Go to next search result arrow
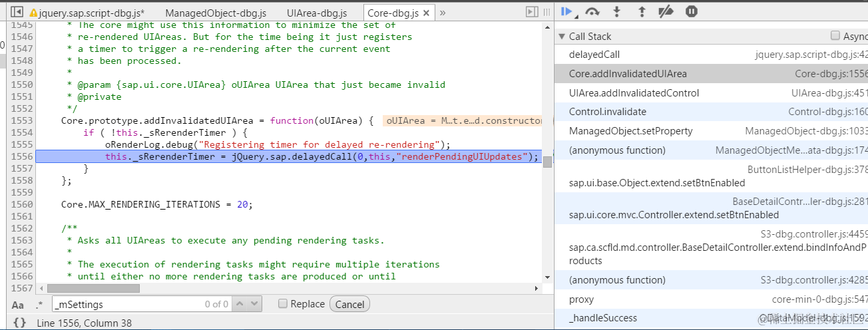Screen dimensions: 868x330 tap(254, 304)
